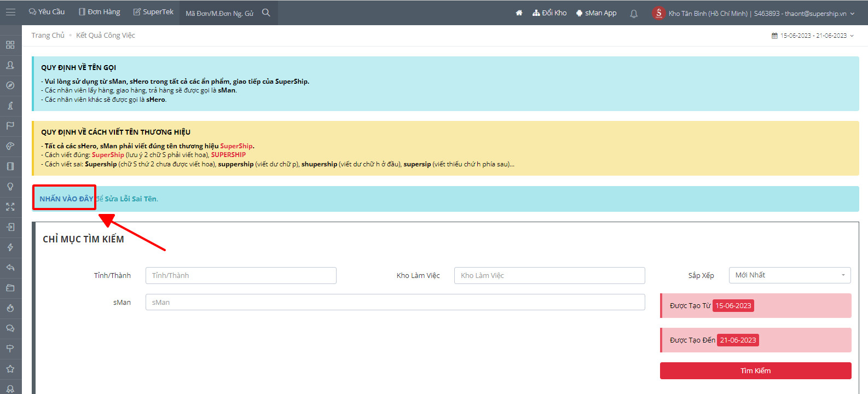This screenshot has width=868, height=394.
Task: Open Đổi Kho warehouse switcher
Action: pos(549,13)
